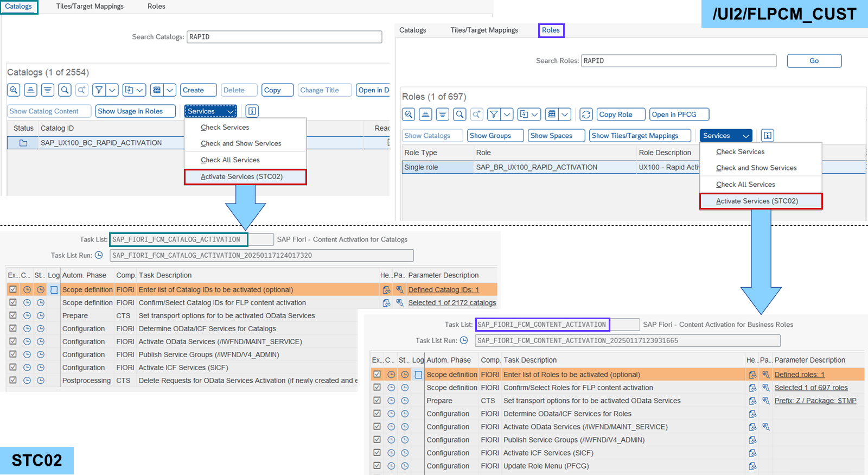
Task: Click the folder status icon of the SAP_UX100_BC_RAPID_ACTIVATION row
Action: 23,143
